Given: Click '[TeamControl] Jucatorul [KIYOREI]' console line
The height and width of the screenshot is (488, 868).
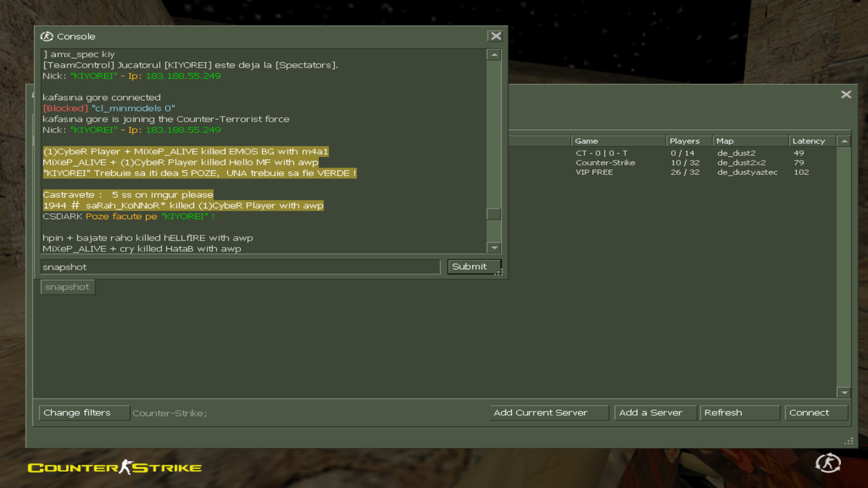Looking at the screenshot, I should (x=190, y=65).
